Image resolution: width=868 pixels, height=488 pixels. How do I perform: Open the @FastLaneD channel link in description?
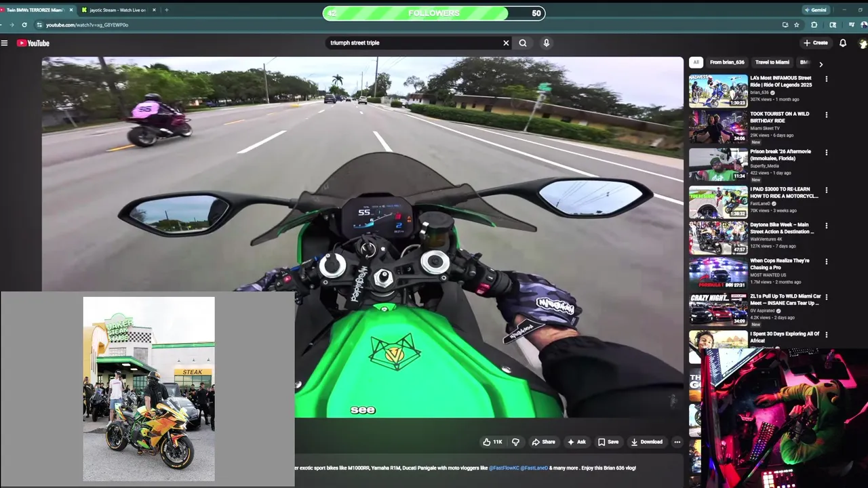click(534, 468)
